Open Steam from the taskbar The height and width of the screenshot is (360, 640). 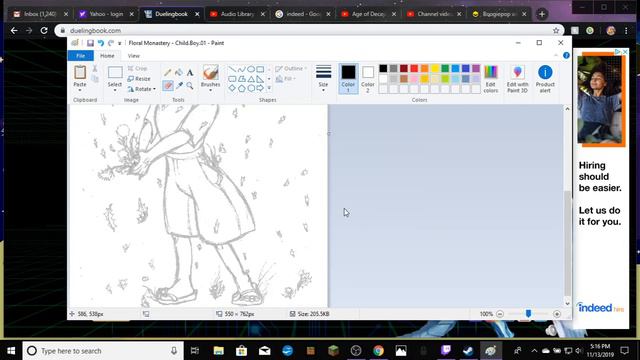pos(468,351)
